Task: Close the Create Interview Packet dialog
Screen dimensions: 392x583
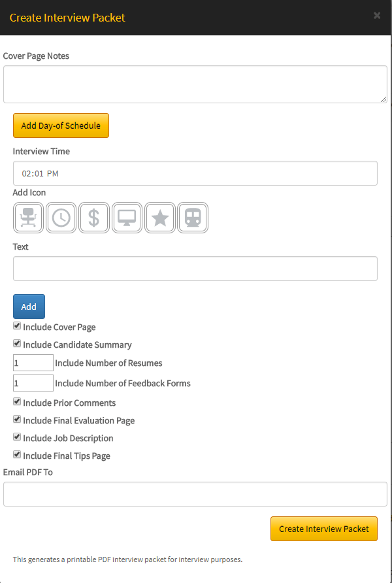Action: (x=377, y=16)
